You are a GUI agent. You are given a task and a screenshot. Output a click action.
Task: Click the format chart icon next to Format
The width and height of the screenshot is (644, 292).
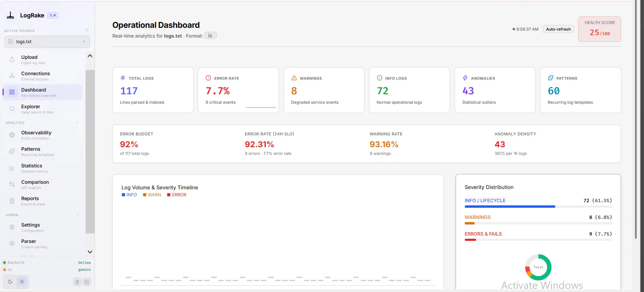(210, 35)
